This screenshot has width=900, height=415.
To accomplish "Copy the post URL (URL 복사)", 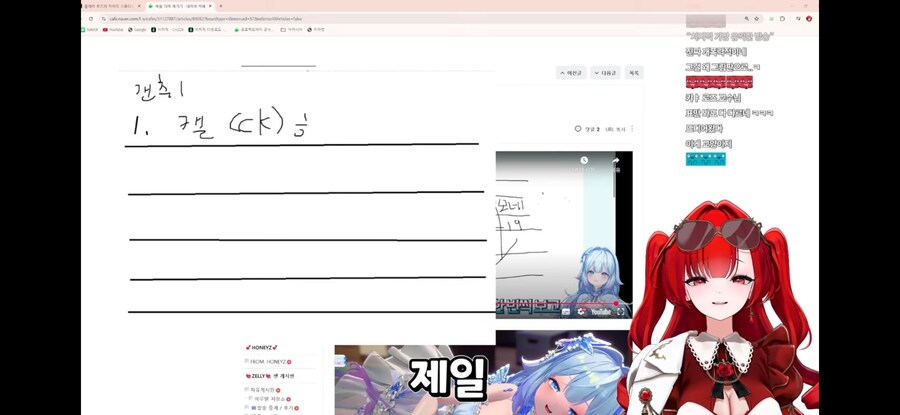I will point(620,129).
